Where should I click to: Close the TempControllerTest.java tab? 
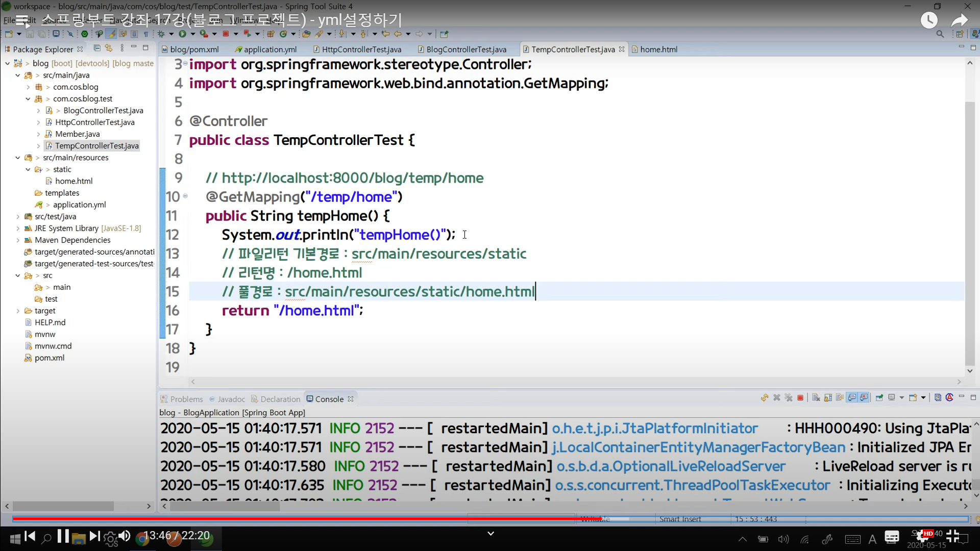click(x=622, y=49)
